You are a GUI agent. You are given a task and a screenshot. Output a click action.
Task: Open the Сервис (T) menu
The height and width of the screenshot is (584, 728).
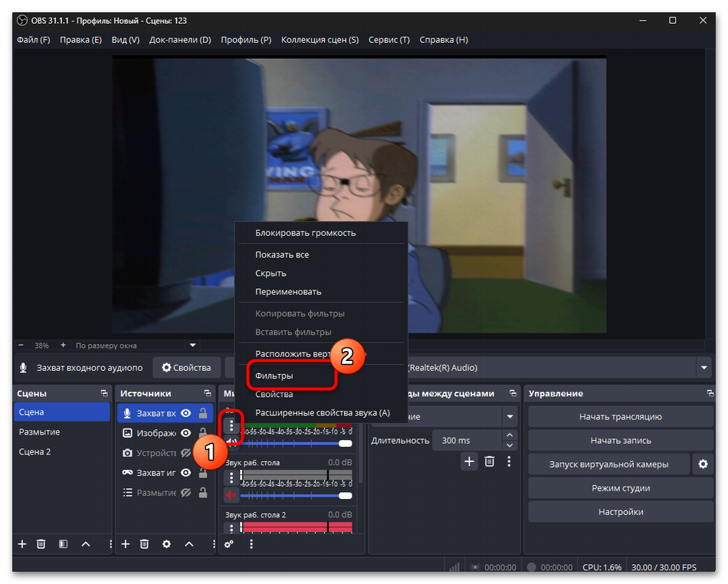389,40
